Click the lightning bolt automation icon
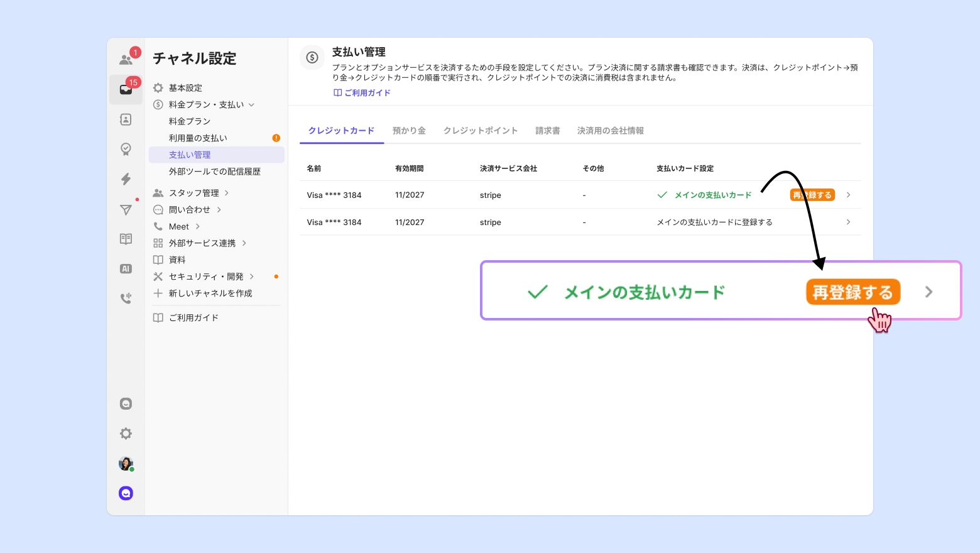Screen dimensions: 980x553 [126, 179]
